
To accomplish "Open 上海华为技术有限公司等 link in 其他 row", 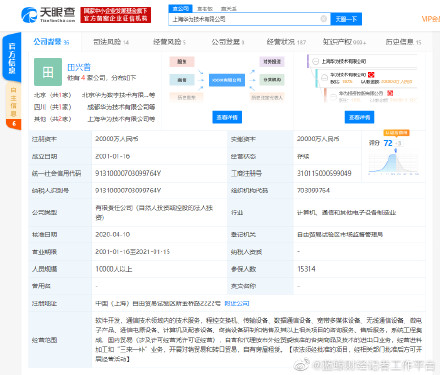I will (121, 119).
